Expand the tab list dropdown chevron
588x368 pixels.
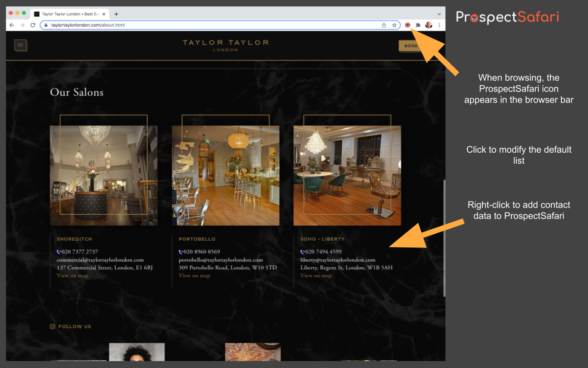coord(439,14)
